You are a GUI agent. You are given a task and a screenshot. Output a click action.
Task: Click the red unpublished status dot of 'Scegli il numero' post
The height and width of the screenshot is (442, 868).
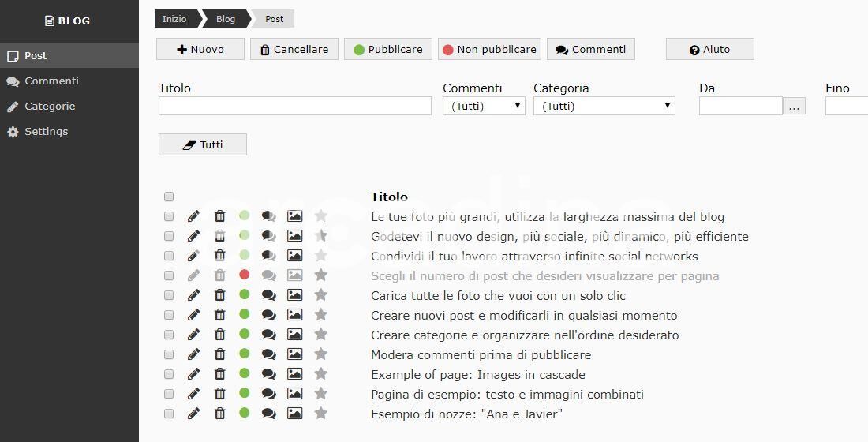pos(244,275)
